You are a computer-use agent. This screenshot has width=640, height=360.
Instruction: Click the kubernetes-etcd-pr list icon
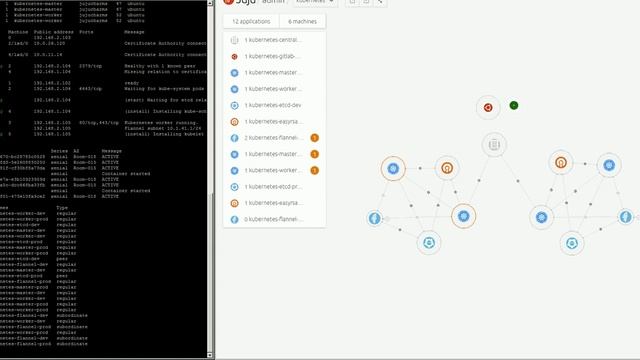(234, 187)
